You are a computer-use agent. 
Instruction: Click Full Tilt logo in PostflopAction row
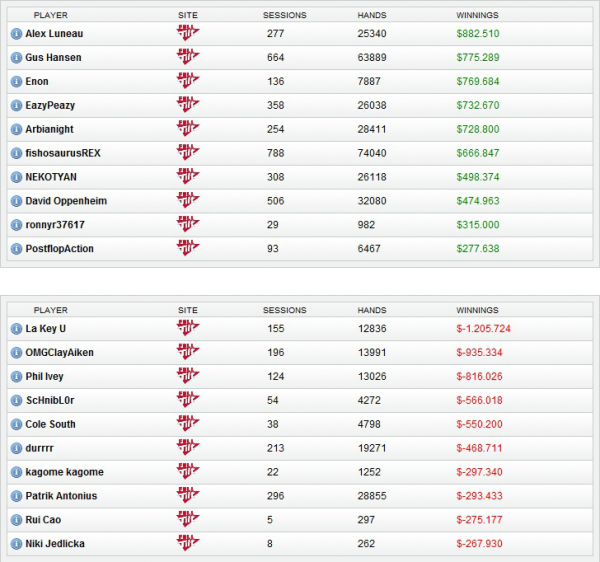tap(187, 248)
